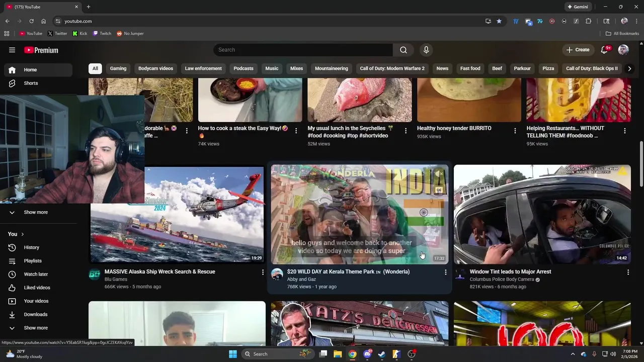Show hidden system tray icons
Image resolution: width=644 pixels, height=362 pixels.
573,354
